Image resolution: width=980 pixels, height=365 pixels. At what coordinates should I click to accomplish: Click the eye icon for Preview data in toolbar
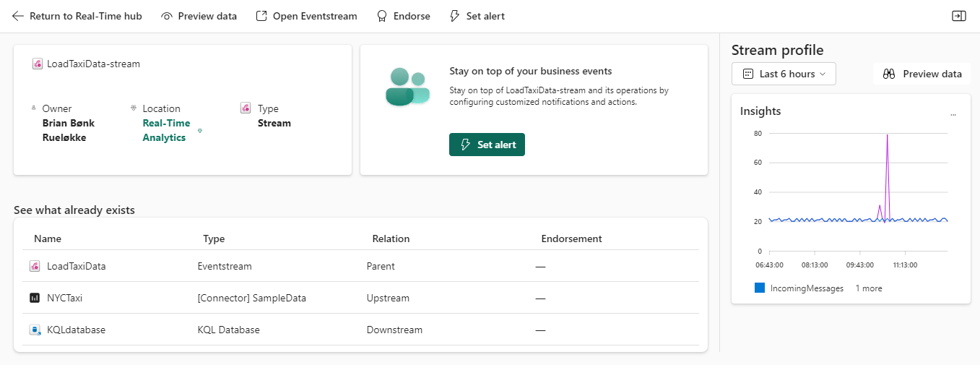coord(167,16)
